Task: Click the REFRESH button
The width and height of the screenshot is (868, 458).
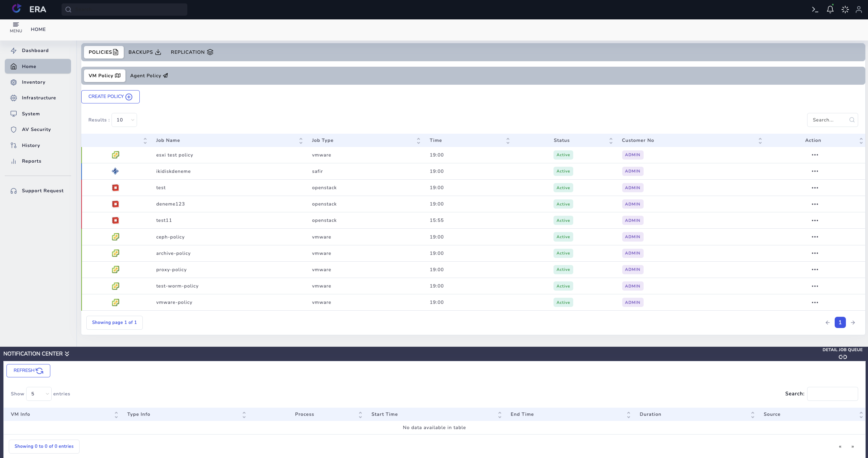Action: (x=28, y=371)
